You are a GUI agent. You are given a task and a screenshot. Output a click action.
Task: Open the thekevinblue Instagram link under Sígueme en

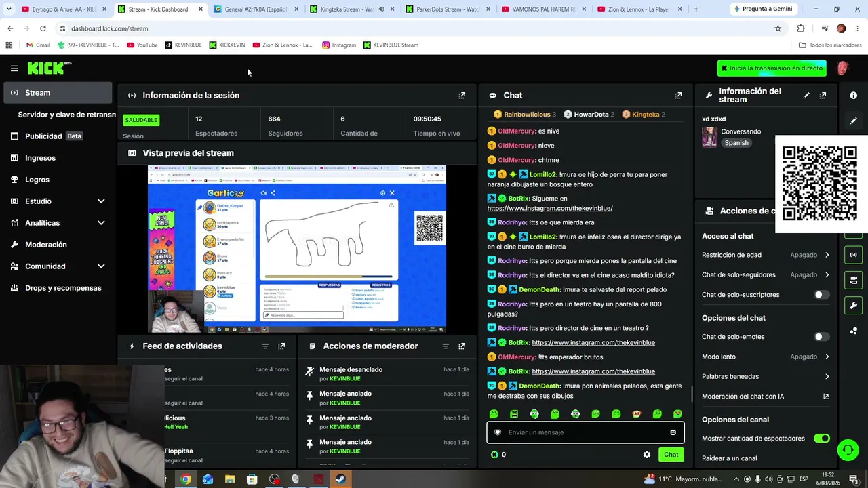(550, 209)
